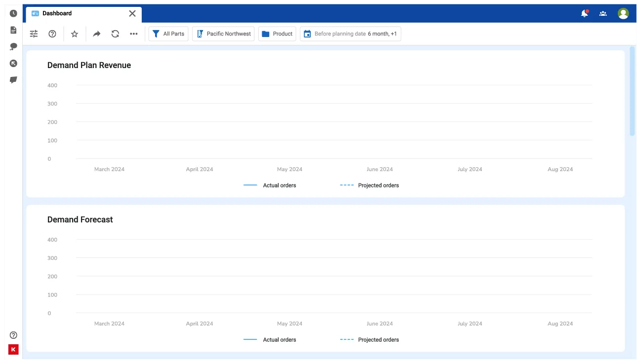Open the settings sliders toolbar icon
Image resolution: width=641 pixels, height=364 pixels.
[34, 34]
